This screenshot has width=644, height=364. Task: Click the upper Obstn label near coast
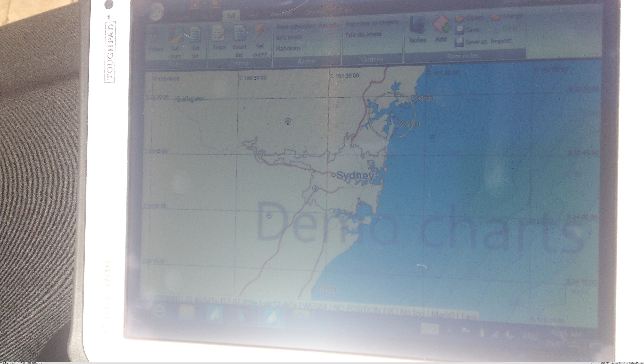click(x=422, y=98)
